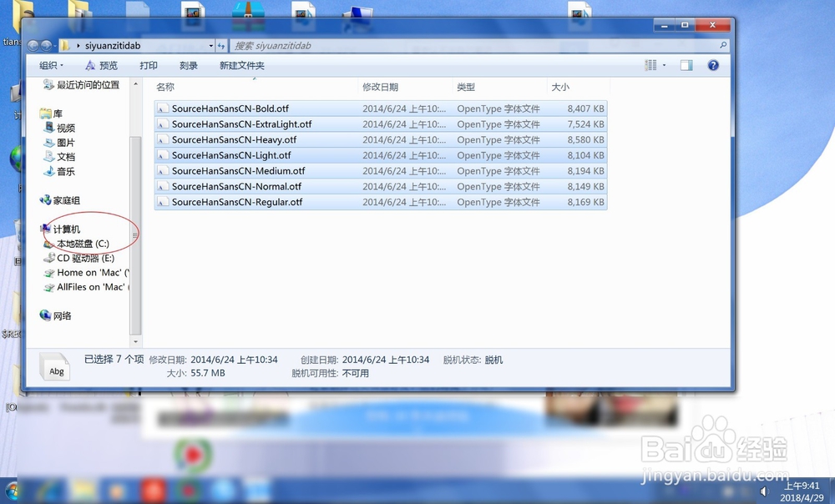Image resolution: width=835 pixels, height=504 pixels.
Task: Click navigation pane scroll down arrow
Action: pyautogui.click(x=136, y=341)
